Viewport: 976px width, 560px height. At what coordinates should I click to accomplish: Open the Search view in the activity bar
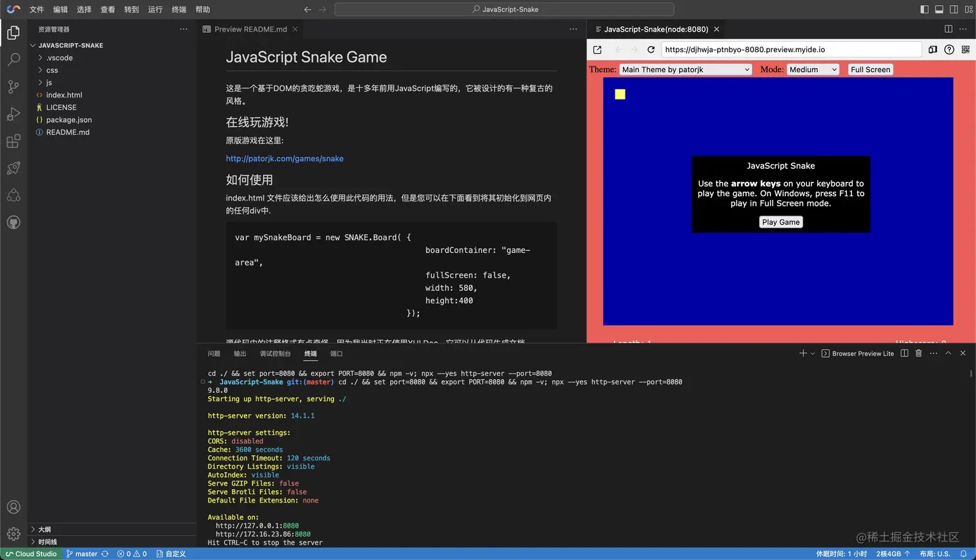tap(14, 60)
